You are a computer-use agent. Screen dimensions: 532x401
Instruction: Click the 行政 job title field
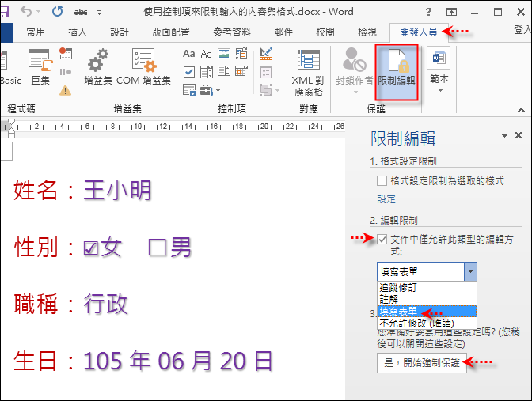(105, 304)
